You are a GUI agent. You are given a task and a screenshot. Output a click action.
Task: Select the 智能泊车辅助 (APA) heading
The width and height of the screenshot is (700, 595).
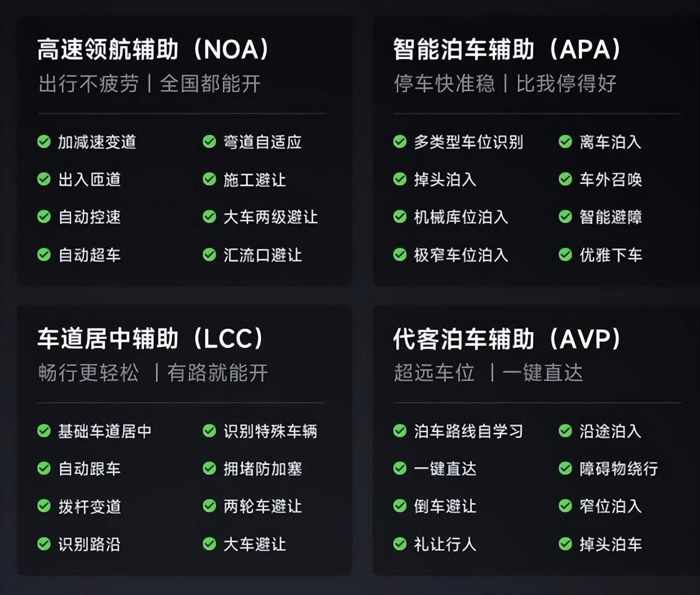point(507,49)
